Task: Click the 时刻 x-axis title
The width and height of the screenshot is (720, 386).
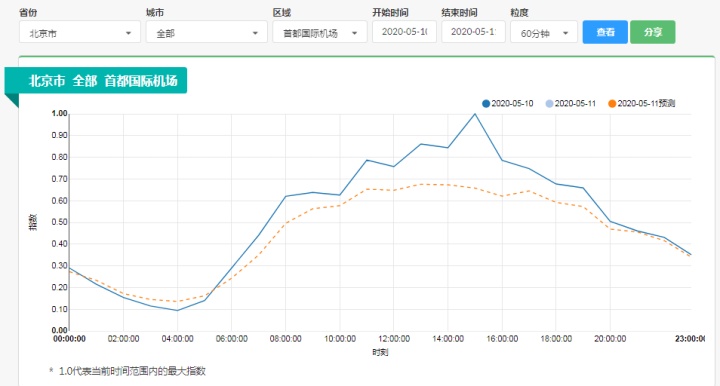Action: pos(380,352)
